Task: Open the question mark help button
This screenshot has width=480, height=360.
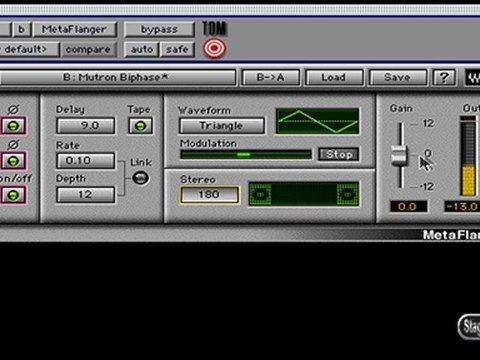Action: click(x=443, y=77)
